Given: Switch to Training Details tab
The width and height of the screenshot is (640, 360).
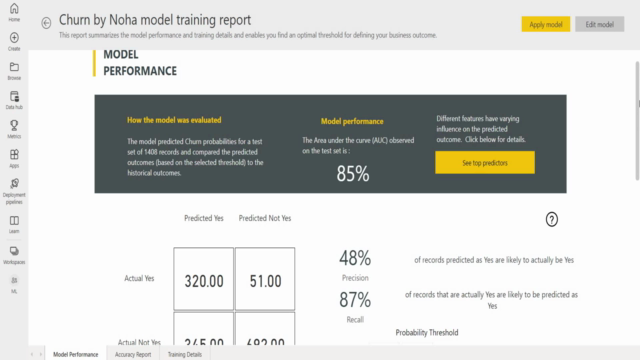Looking at the screenshot, I should tap(184, 354).
